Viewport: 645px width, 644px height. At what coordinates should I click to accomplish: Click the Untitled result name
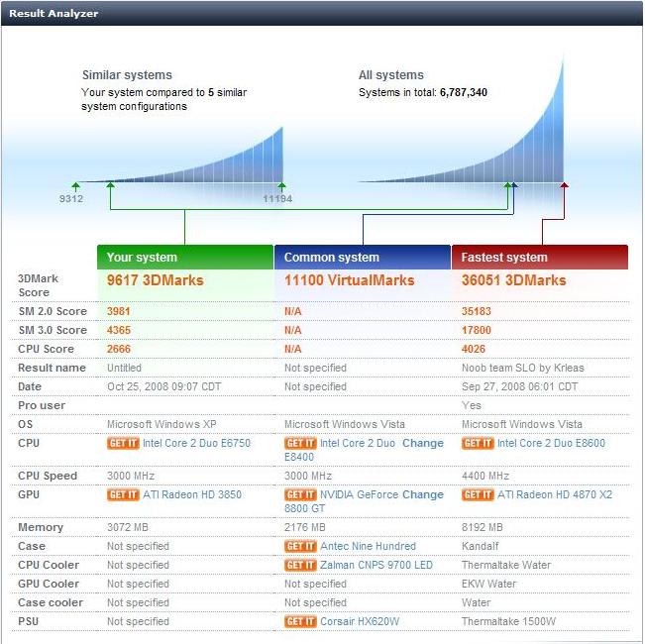tap(124, 368)
